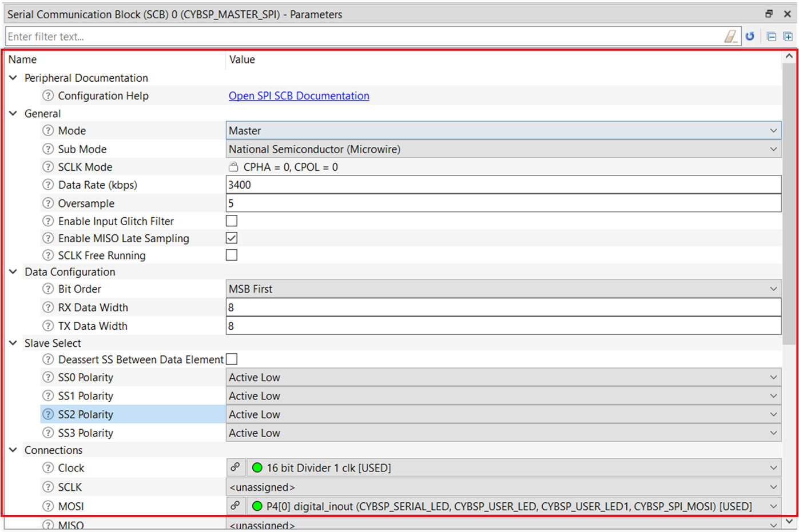The image size is (799, 532).
Task: Open help icon for Deassert SS Between Data Element
Action: tap(49, 359)
